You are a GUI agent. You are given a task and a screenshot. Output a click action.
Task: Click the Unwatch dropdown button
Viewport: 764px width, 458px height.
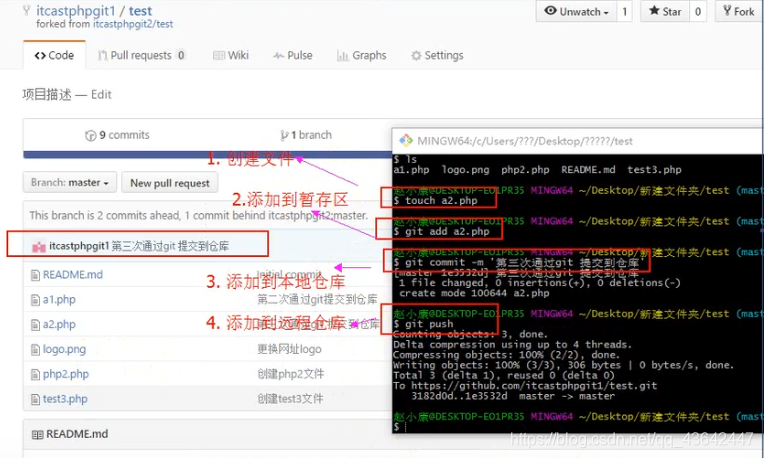576,11
